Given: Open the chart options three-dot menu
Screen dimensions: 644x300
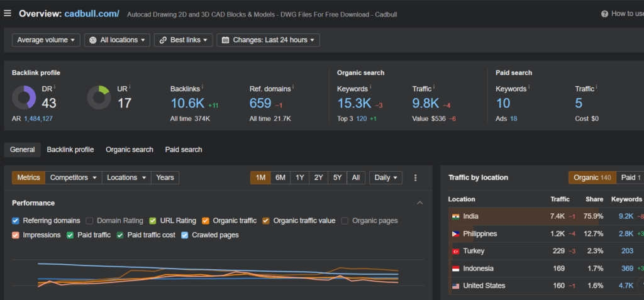Looking at the screenshot, I should click(x=415, y=177).
